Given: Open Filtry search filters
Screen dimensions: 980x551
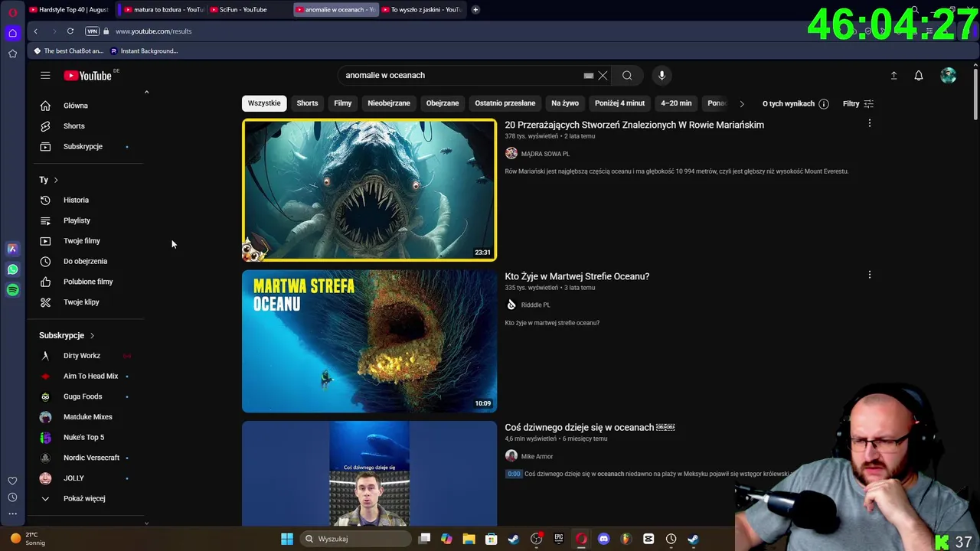Looking at the screenshot, I should 858,103.
